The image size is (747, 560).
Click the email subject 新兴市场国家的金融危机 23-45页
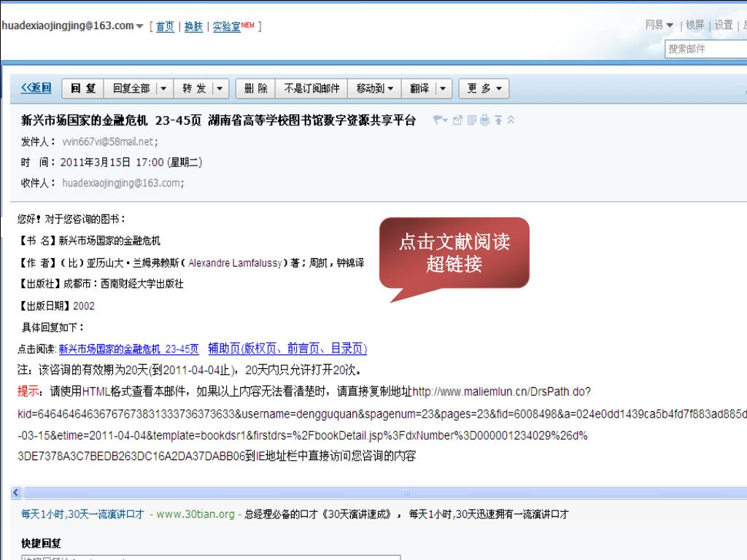[112, 120]
